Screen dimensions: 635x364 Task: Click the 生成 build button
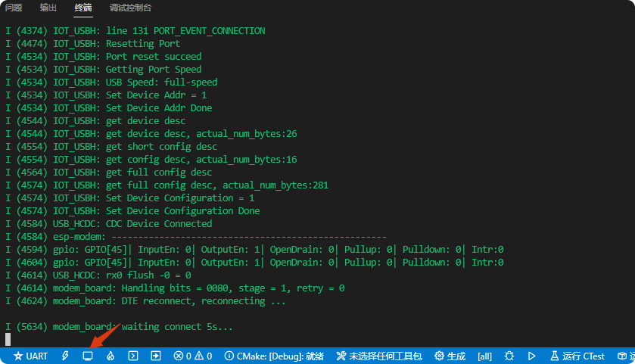pyautogui.click(x=450, y=356)
